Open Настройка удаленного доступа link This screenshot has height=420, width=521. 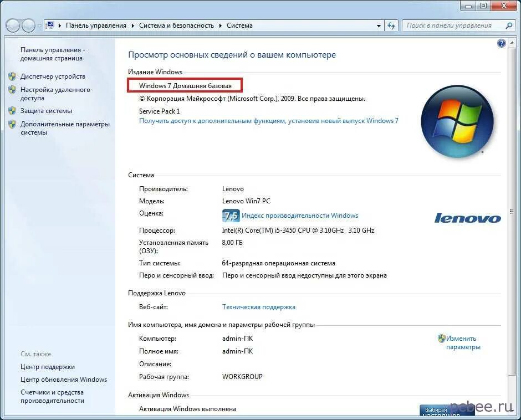(x=55, y=94)
